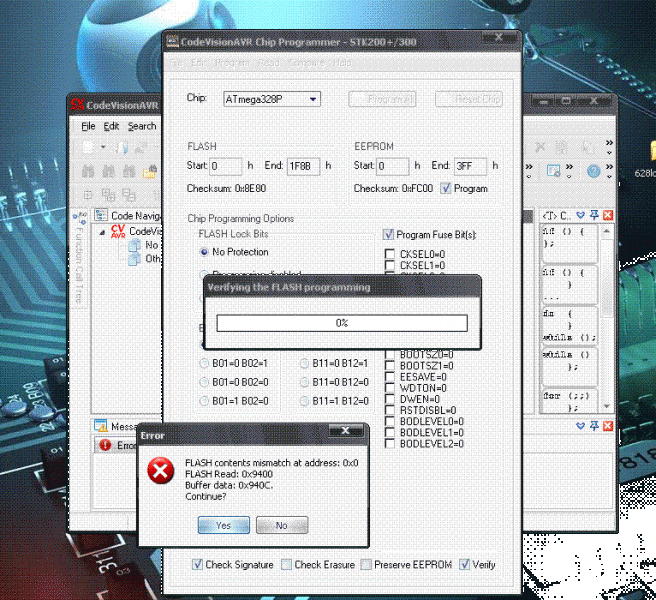The height and width of the screenshot is (600, 656).
Task: Click the collapse all branches icon
Action: tap(128, 195)
